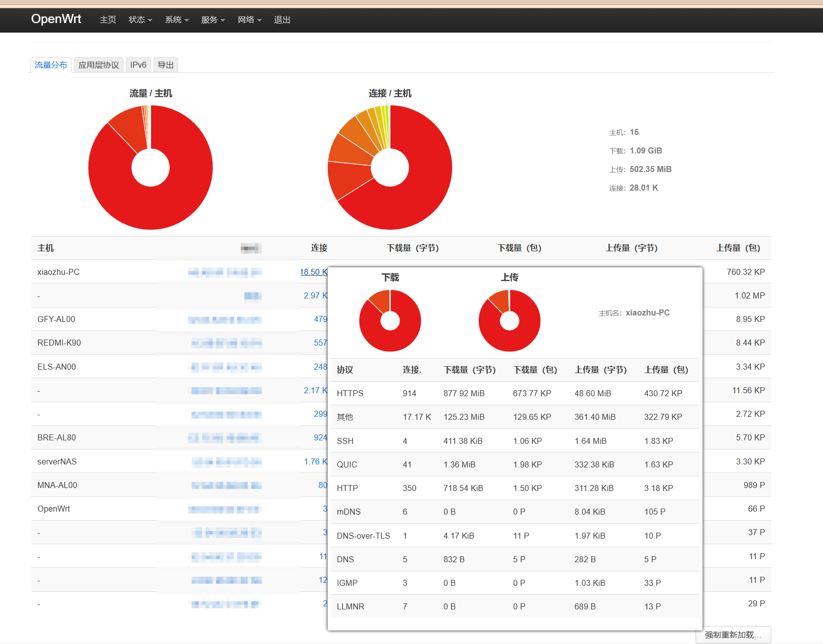Click the 11.56 KP upload packets value
The height and width of the screenshot is (644, 823).
click(x=748, y=390)
